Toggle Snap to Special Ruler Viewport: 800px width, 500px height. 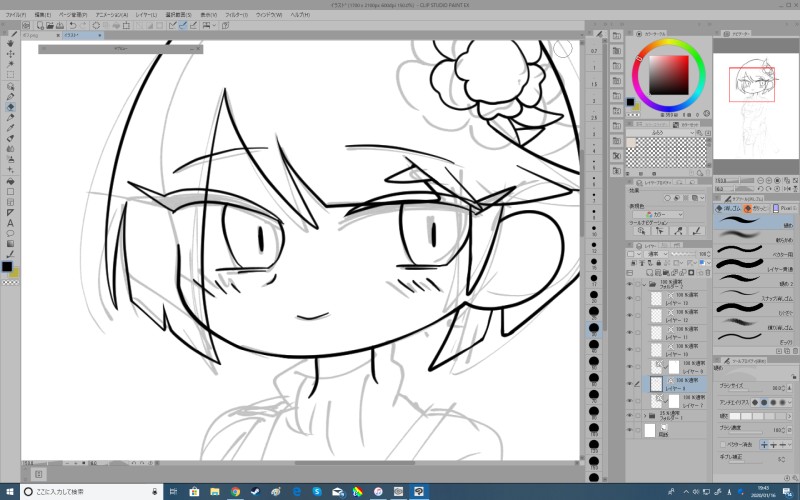[x=183, y=25]
